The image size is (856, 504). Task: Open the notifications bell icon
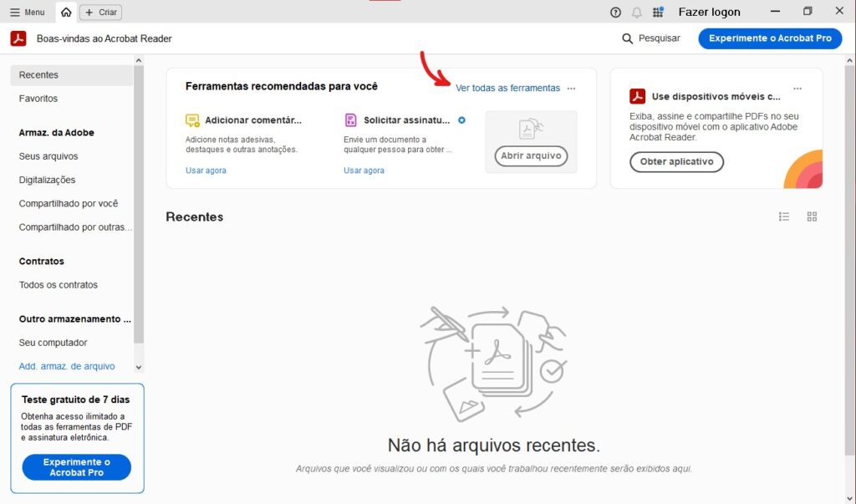(x=636, y=12)
